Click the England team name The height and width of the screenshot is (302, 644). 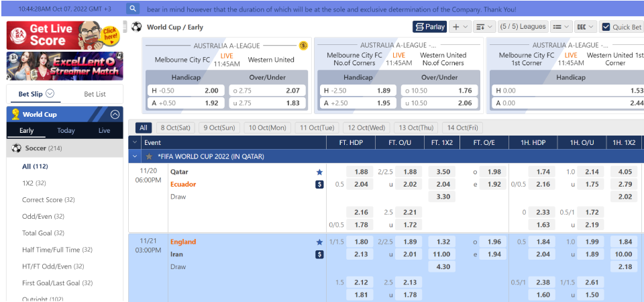tap(183, 242)
